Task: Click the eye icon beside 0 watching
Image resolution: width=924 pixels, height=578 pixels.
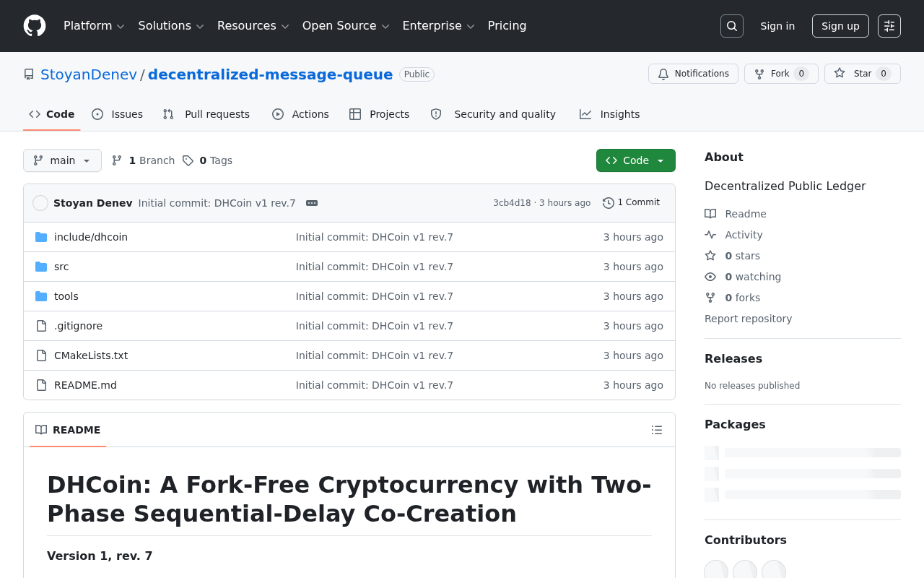Action: coord(710,277)
